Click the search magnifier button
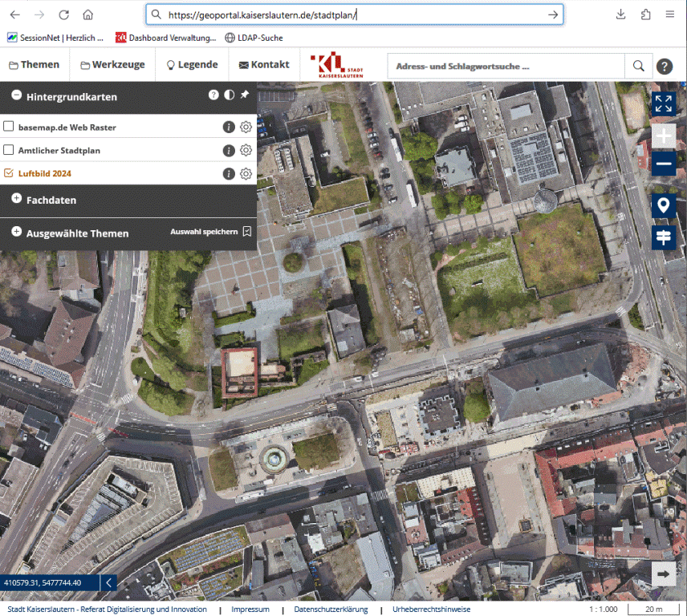Viewport: 687px width, 616px height. [638, 67]
